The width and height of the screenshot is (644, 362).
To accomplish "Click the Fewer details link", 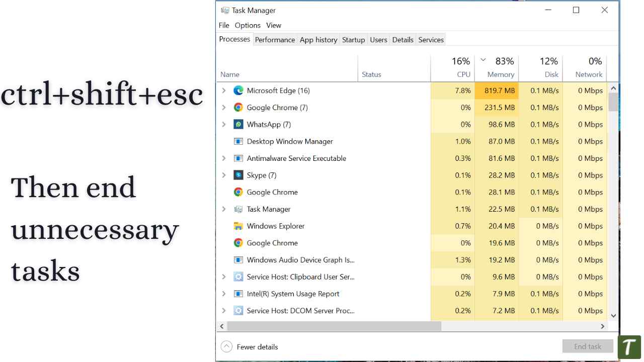I will 257,347.
